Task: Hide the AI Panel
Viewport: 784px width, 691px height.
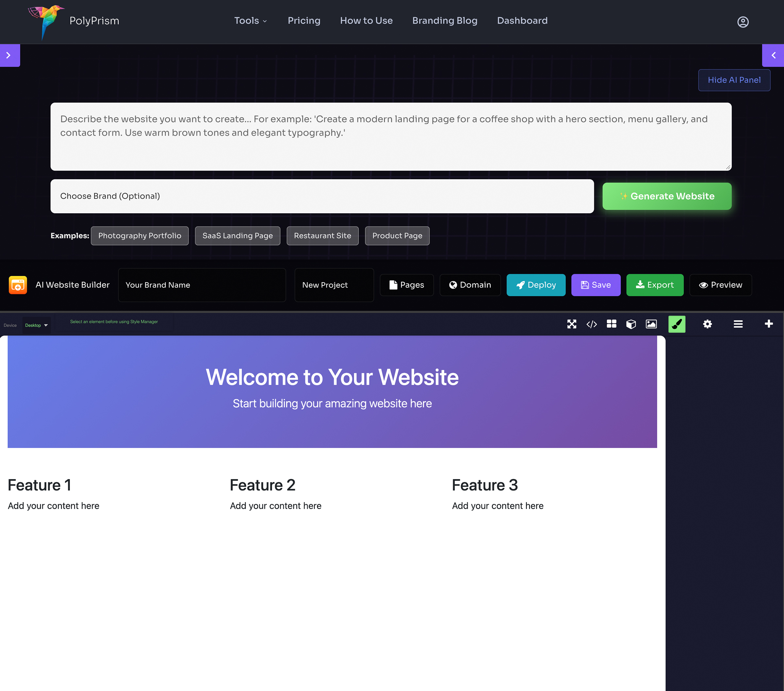Action: (x=734, y=80)
